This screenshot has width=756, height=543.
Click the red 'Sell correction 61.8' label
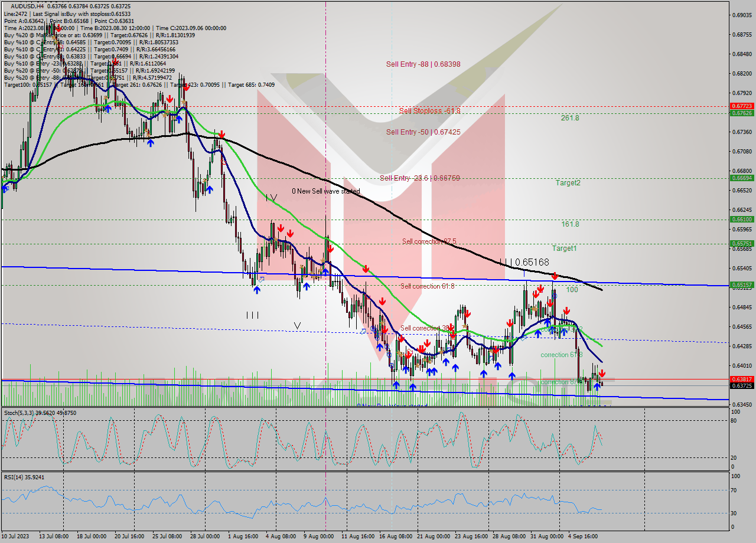click(428, 286)
